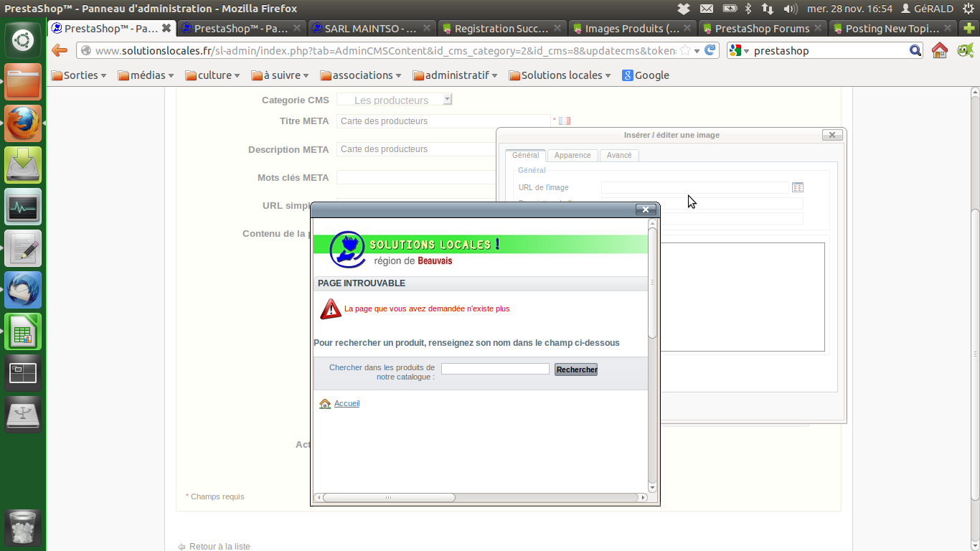Switch to the Registration Succ... tab
980x551 pixels.
(501, 29)
